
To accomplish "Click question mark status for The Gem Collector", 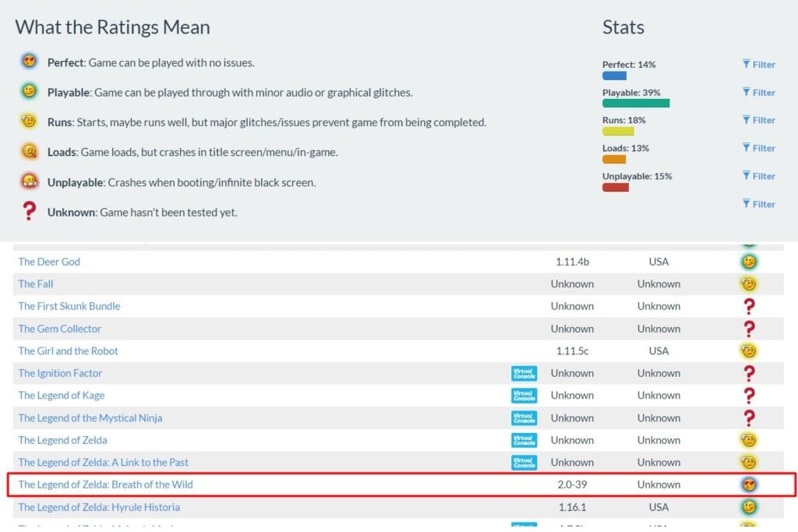I will pos(749,329).
